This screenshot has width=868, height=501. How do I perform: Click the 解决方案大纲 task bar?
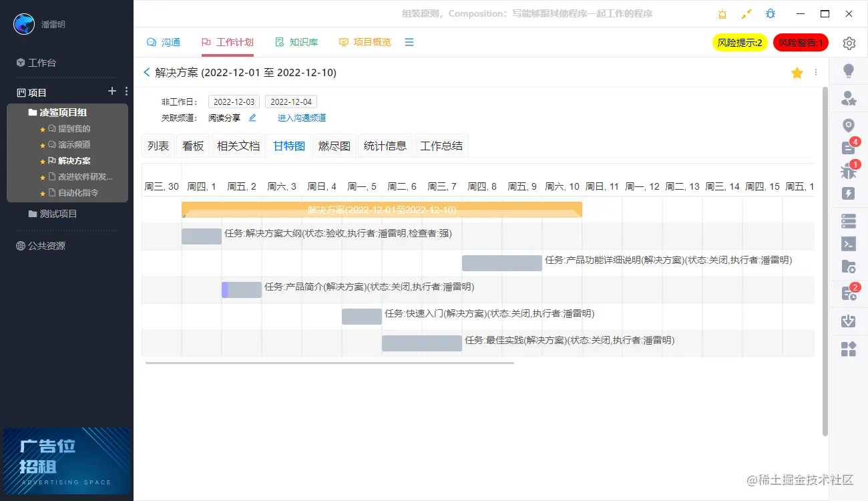pos(202,236)
